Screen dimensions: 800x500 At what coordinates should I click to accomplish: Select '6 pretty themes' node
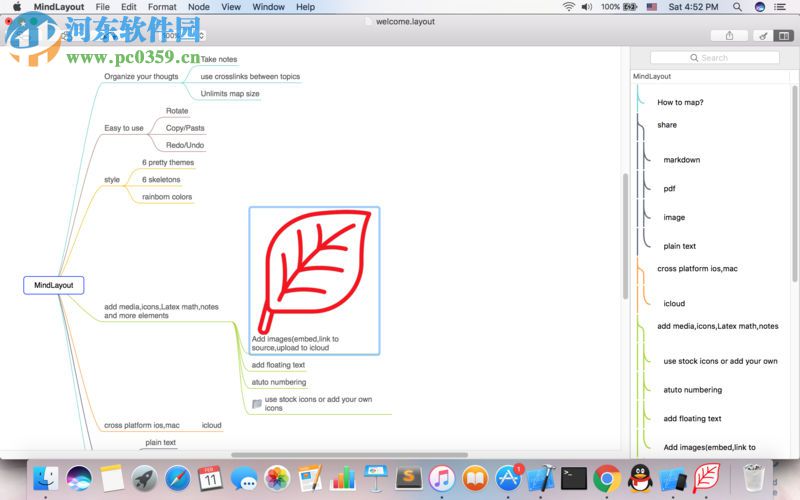tap(168, 162)
